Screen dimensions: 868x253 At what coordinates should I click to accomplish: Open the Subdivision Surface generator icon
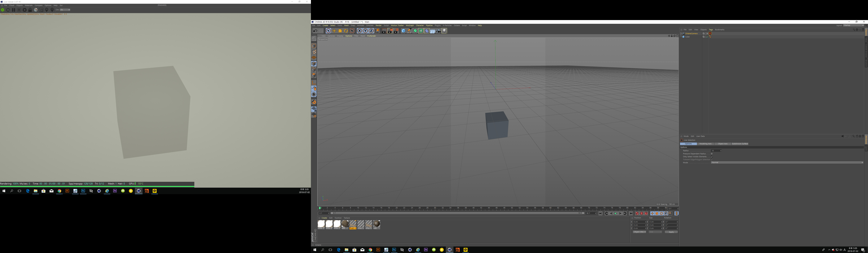(415, 31)
